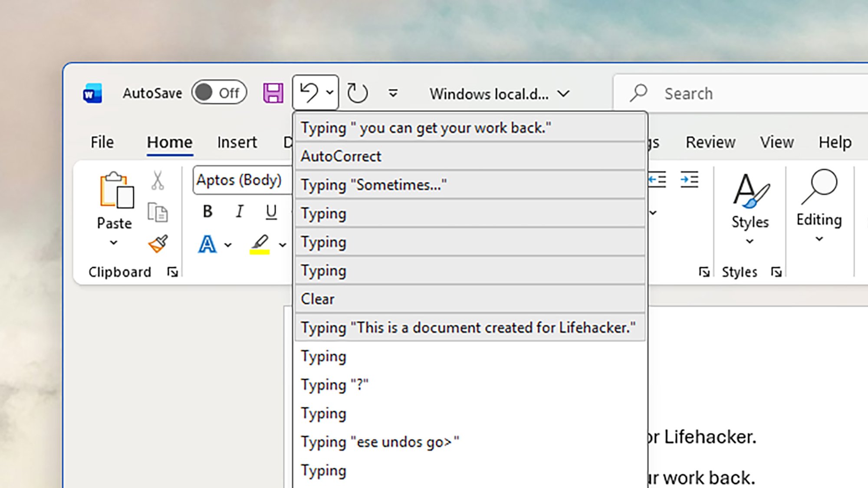The image size is (868, 488).
Task: Open the Help tab
Action: point(835,142)
